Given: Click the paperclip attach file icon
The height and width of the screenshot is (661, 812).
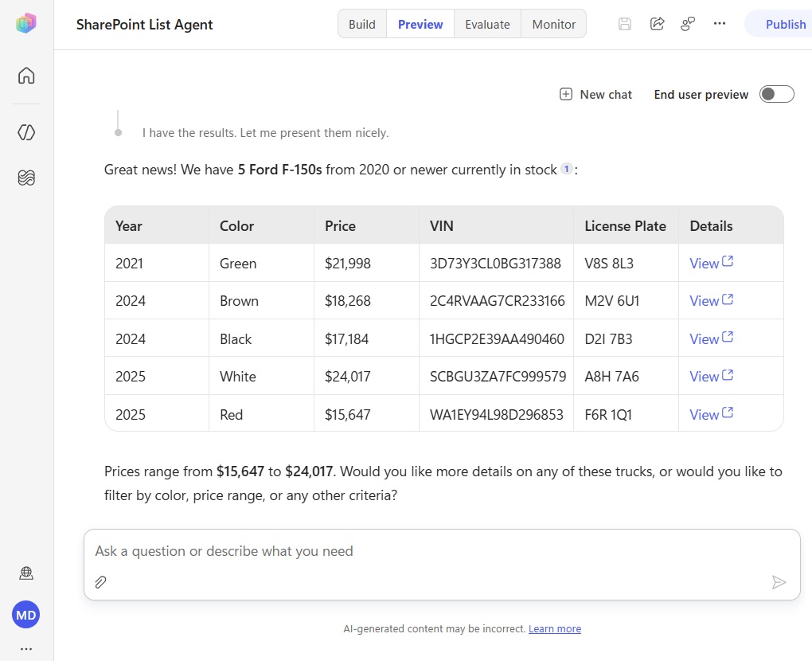Looking at the screenshot, I should (x=100, y=582).
